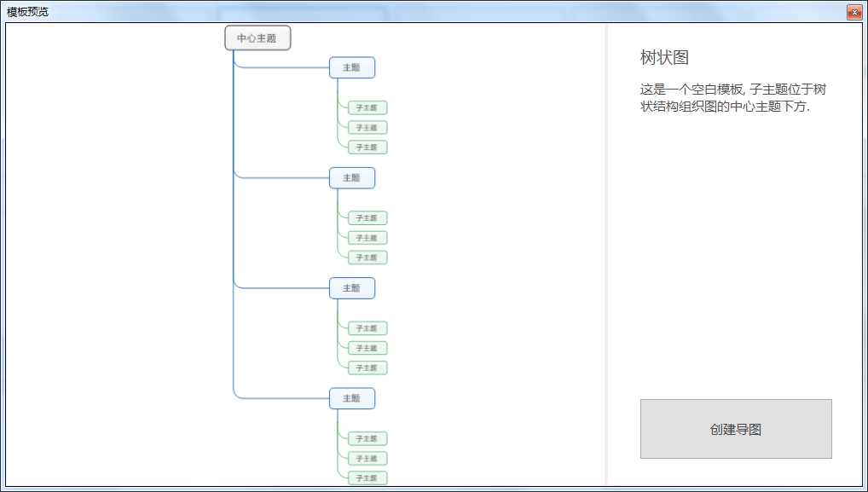Click the middle 子主题 of the first branch
The width and height of the screenshot is (868, 492).
pos(367,127)
